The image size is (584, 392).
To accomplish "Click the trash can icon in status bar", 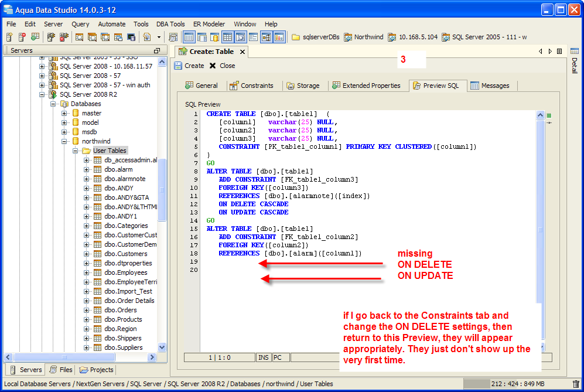I will point(576,384).
